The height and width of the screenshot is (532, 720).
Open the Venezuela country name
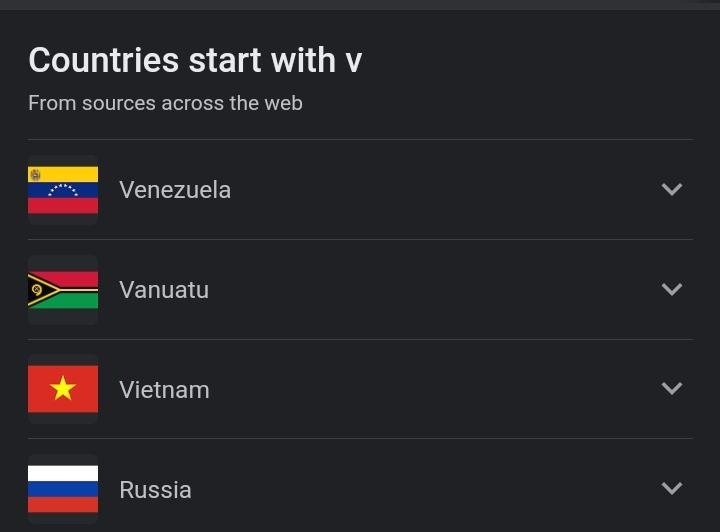[175, 190]
